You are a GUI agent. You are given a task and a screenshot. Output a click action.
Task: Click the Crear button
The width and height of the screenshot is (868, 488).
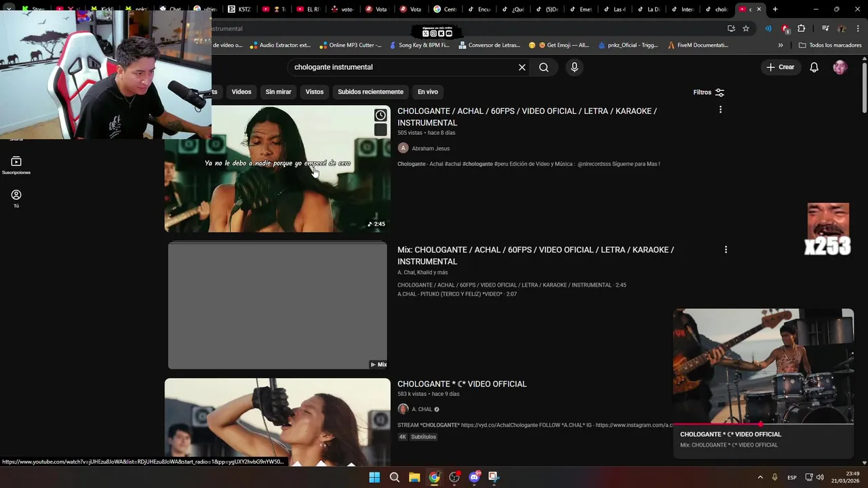[x=781, y=67]
